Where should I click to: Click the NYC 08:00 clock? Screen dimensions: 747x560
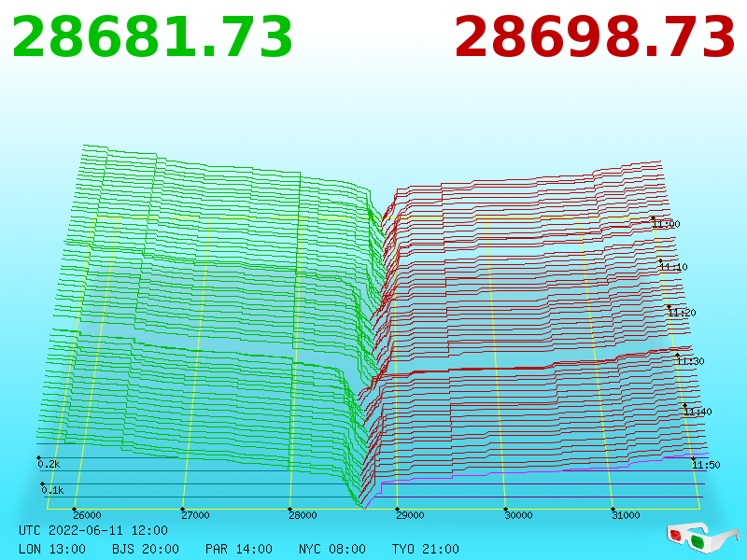pyautogui.click(x=332, y=549)
